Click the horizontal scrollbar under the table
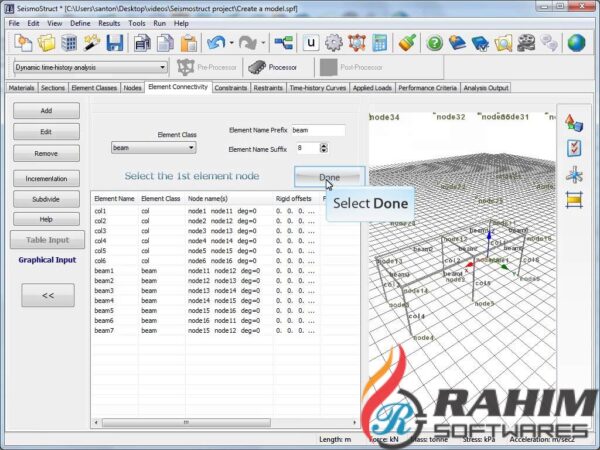This screenshot has height=450, width=600. [186, 422]
